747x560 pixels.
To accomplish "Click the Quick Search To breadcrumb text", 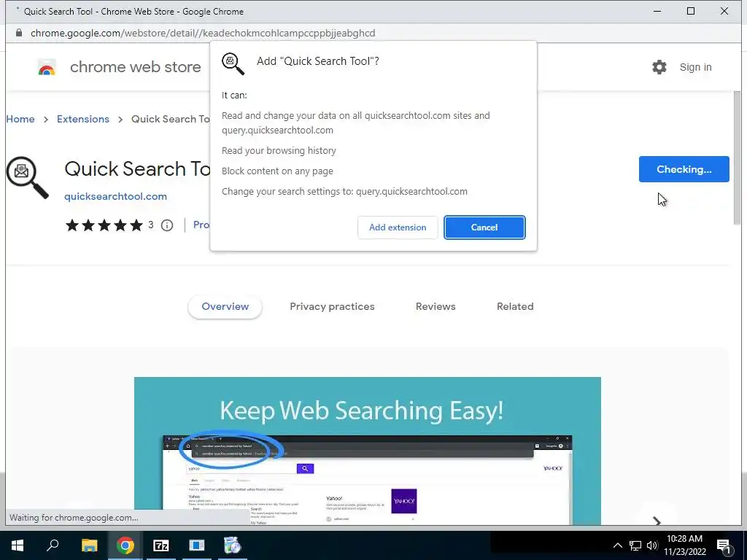I will (x=170, y=119).
